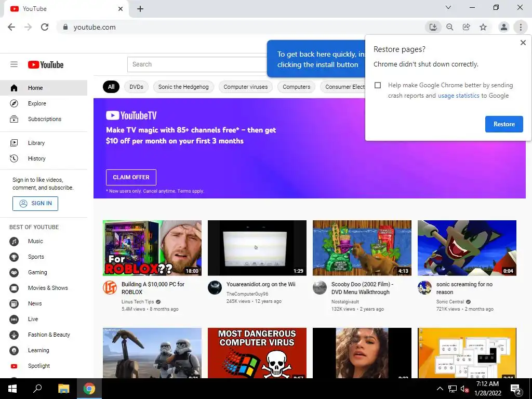Screen dimensions: 532x399
Task: Click the Chrome taskbar icon
Action: tap(89, 389)
